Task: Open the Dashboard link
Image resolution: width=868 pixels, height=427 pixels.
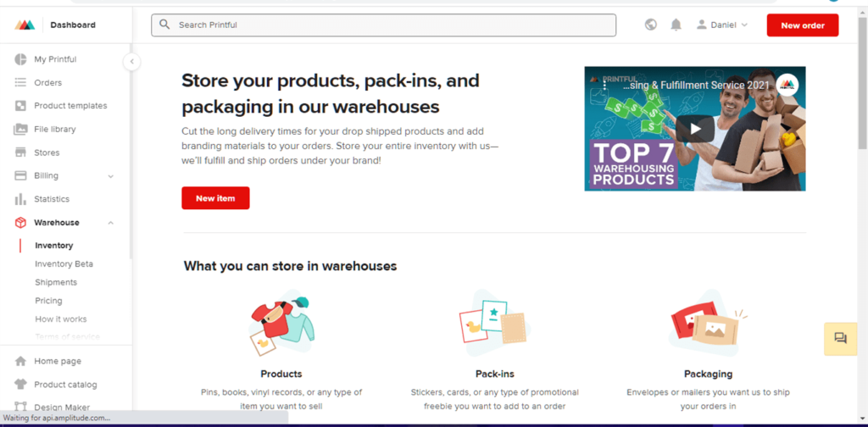Action: [x=73, y=25]
